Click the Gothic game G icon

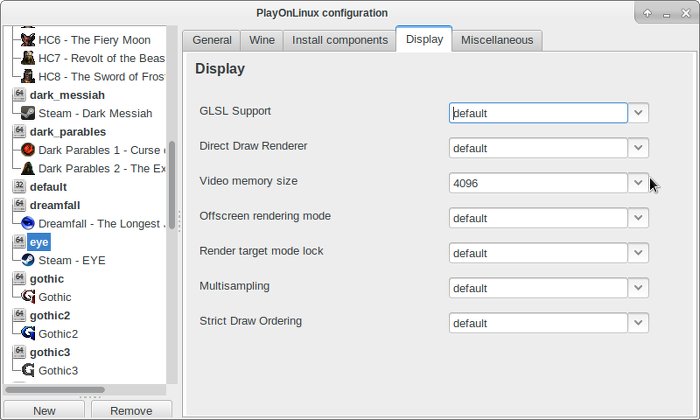click(x=28, y=297)
